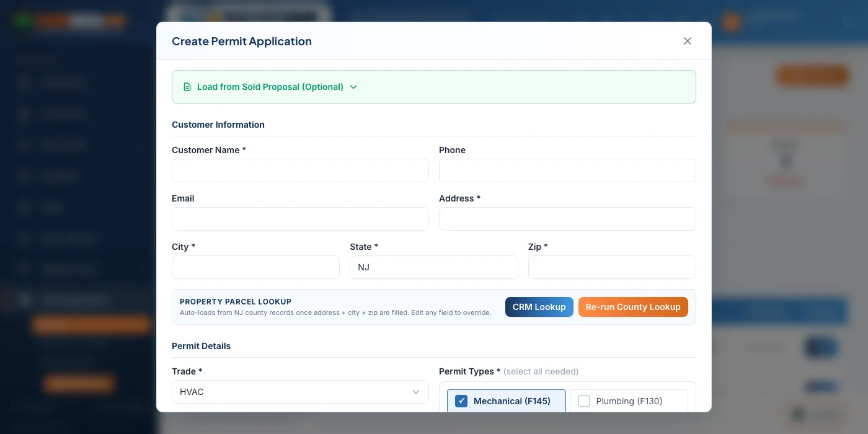This screenshot has height=434, width=868.
Task: Close the Create Permit Application dialog
Action: [x=687, y=41]
